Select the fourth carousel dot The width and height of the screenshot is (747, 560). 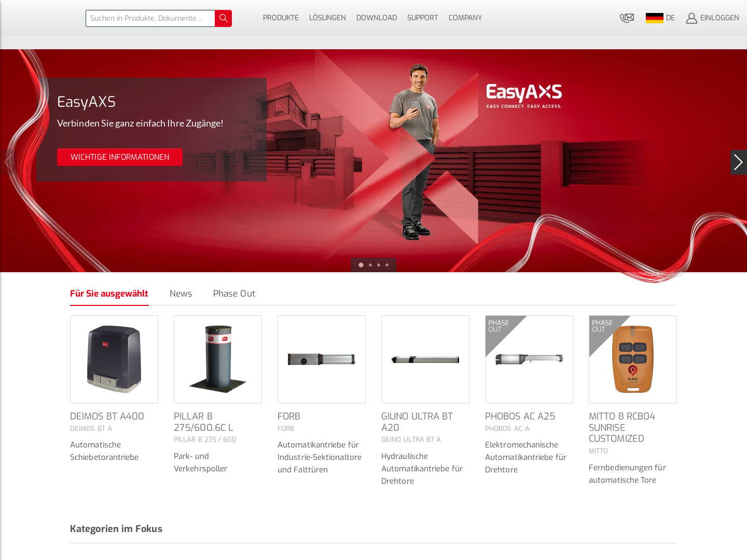pyautogui.click(x=387, y=265)
